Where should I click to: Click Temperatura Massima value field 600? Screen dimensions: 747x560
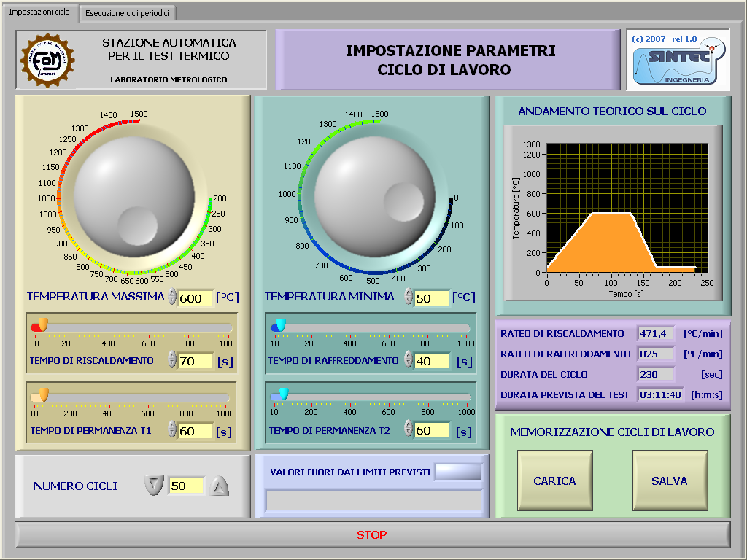[x=196, y=298]
